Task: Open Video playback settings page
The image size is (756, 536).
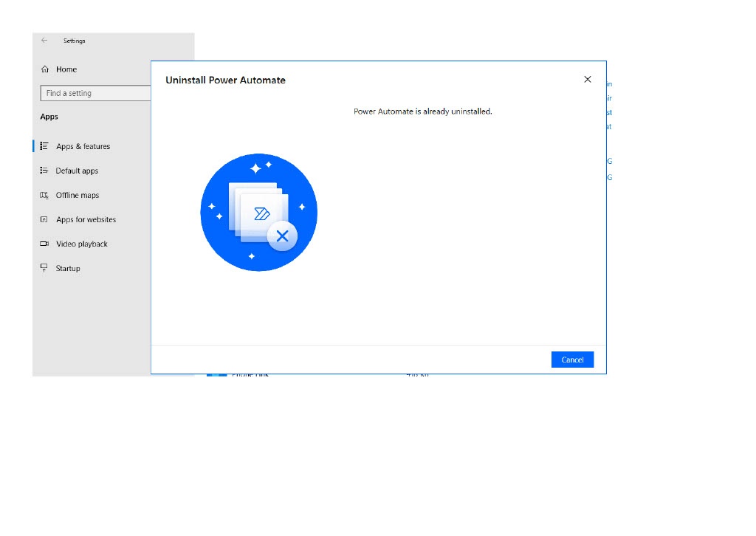Action: 81,244
